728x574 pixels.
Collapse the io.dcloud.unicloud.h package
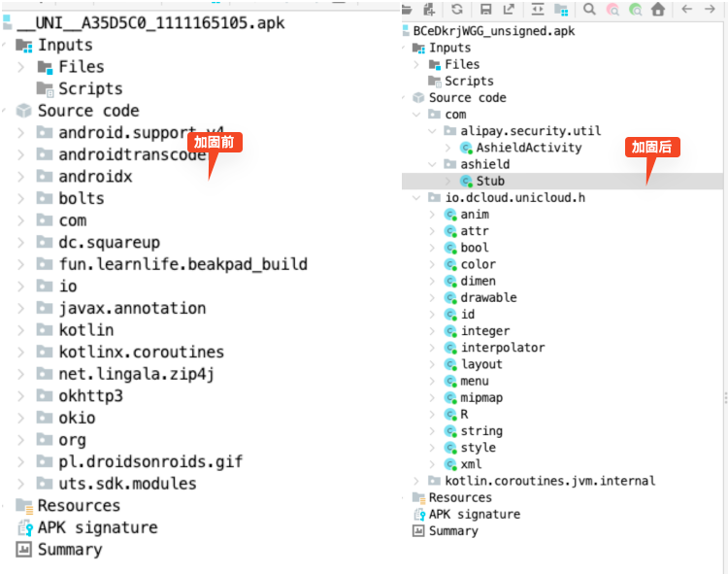[417, 198]
